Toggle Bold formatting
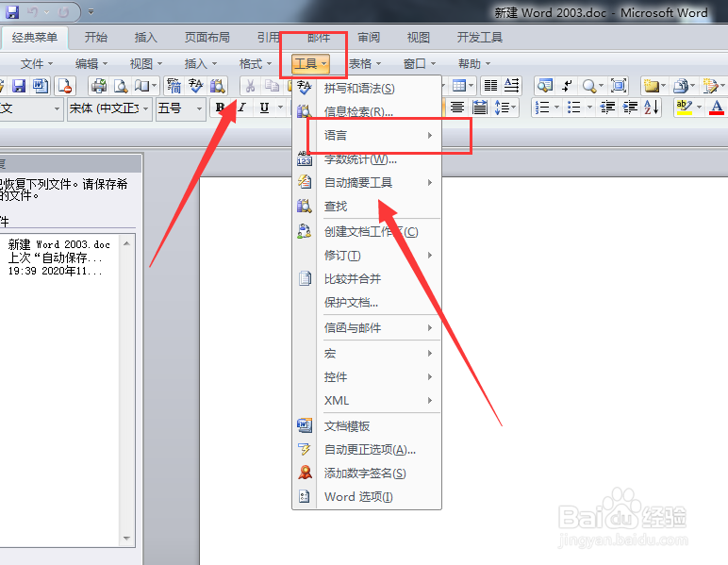Image resolution: width=728 pixels, height=565 pixels. coord(220,108)
